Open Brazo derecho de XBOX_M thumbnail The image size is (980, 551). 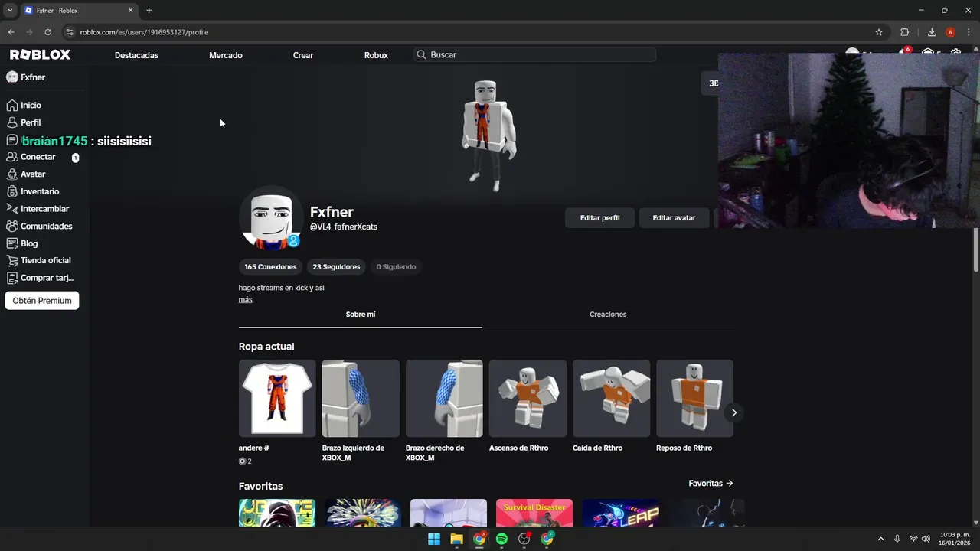(x=444, y=398)
